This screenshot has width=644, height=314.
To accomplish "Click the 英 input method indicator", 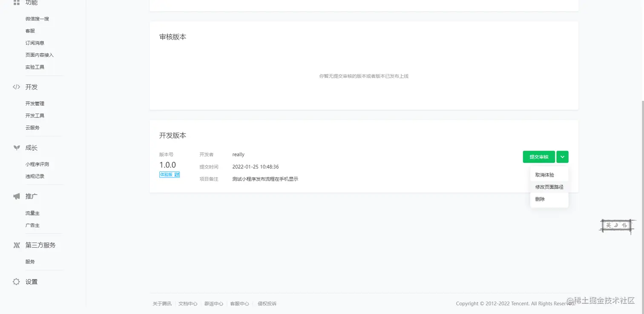I will (x=609, y=225).
